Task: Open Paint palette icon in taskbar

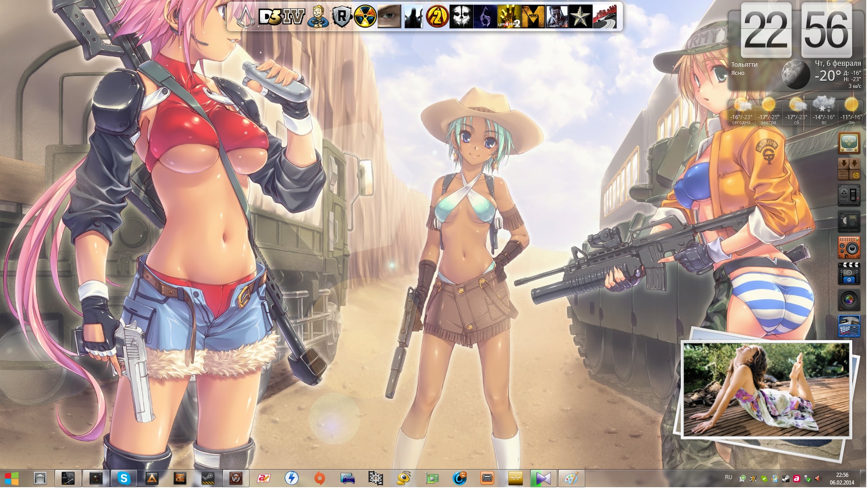Action: coord(572,479)
